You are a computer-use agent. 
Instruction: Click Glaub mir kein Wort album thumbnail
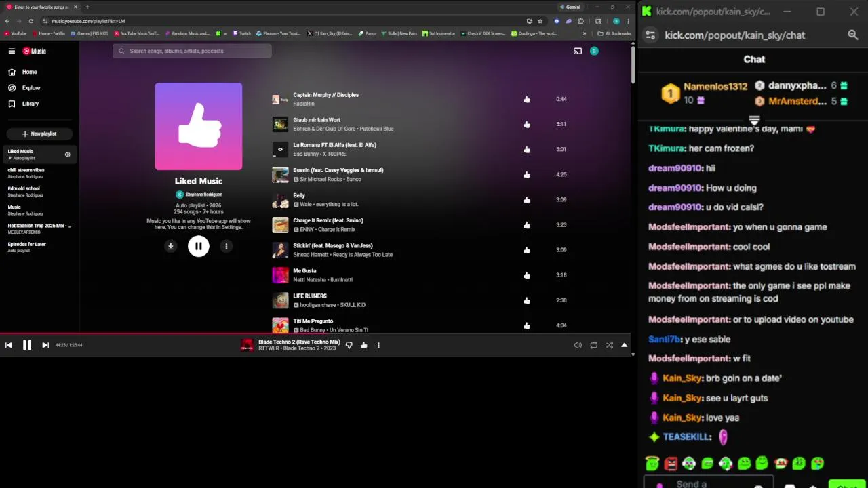(x=280, y=124)
